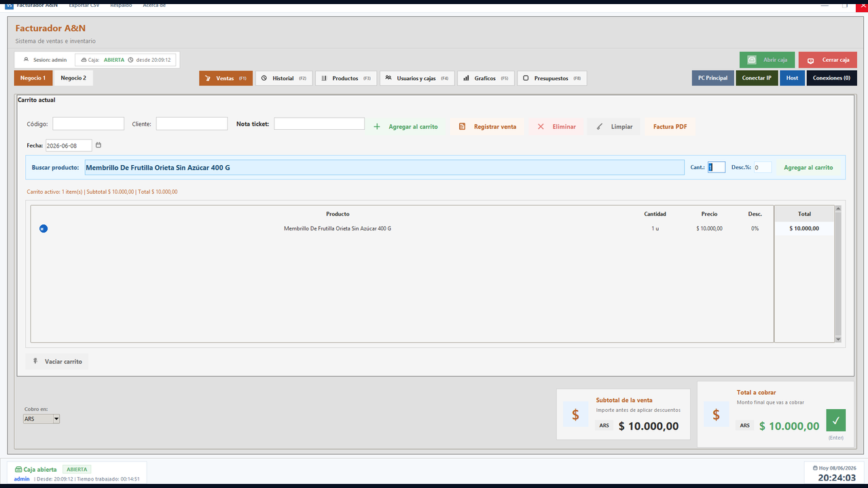Click the Conexiones (0) button
868x488 pixels.
(x=831, y=78)
